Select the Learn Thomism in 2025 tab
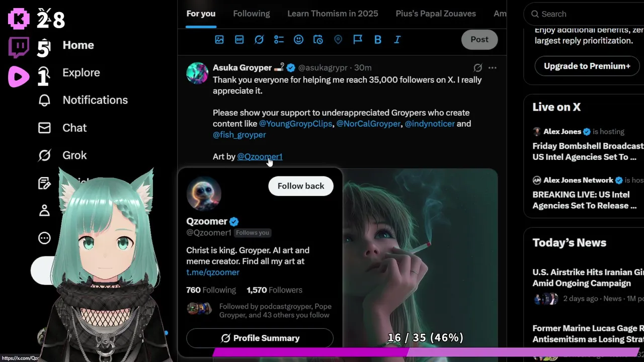This screenshot has height=362, width=644. click(x=333, y=14)
